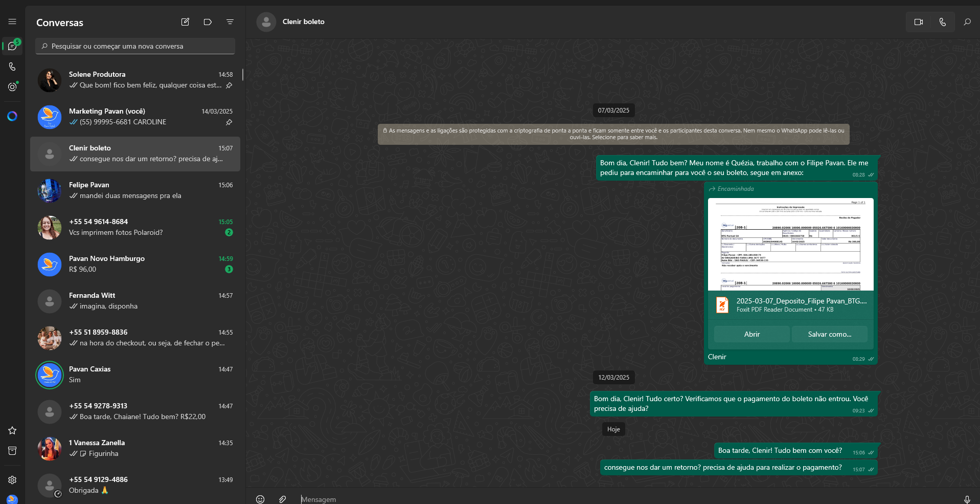Screen dimensions: 980x504
Task: Open the hamburger navigation menu
Action: tap(12, 21)
